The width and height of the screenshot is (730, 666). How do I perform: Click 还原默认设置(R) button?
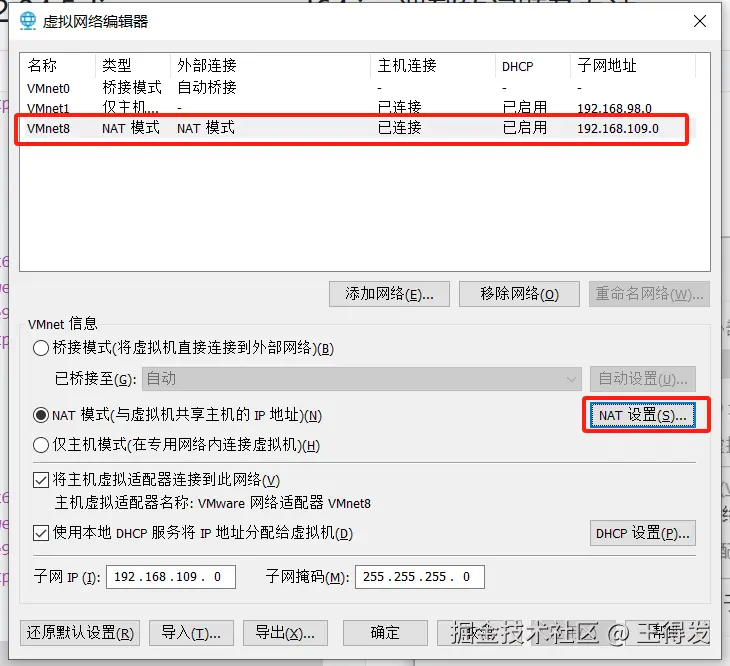pyautogui.click(x=80, y=633)
